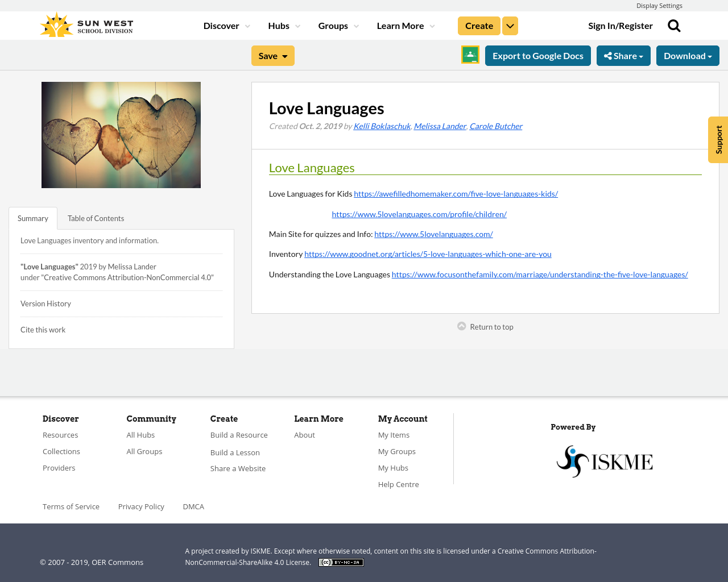Switch to the Table of Contents tab
The width and height of the screenshot is (728, 582).
pyautogui.click(x=95, y=218)
